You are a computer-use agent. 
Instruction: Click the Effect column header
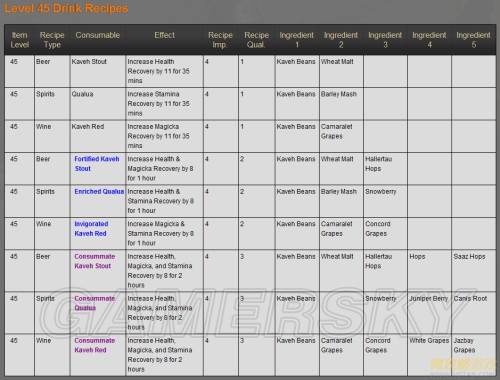pos(164,35)
